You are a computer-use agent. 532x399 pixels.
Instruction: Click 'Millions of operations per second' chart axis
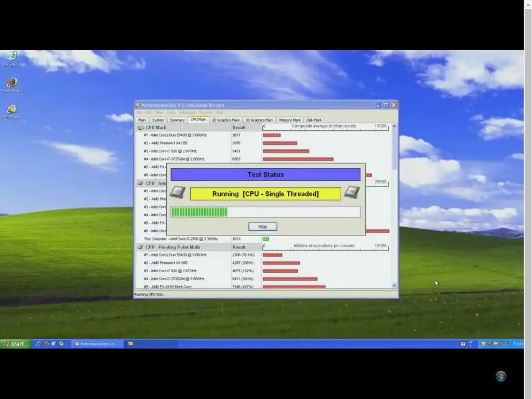pyautogui.click(x=325, y=247)
